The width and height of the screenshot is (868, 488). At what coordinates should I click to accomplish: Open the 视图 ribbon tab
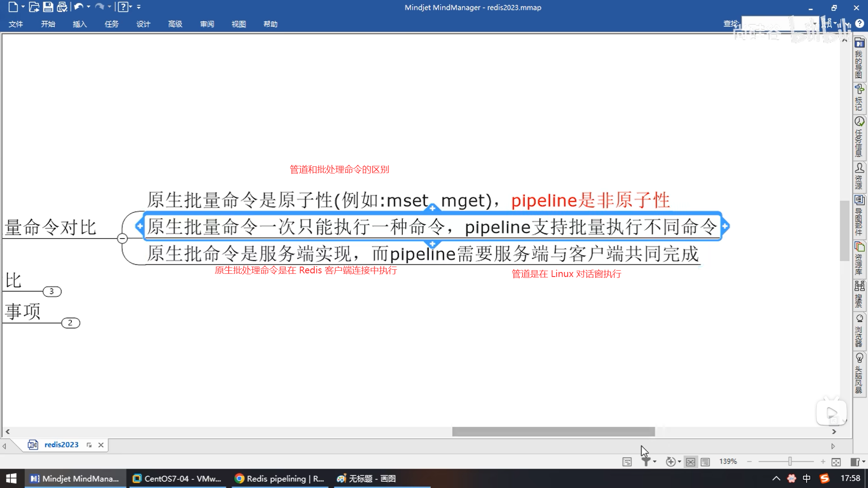tap(239, 24)
